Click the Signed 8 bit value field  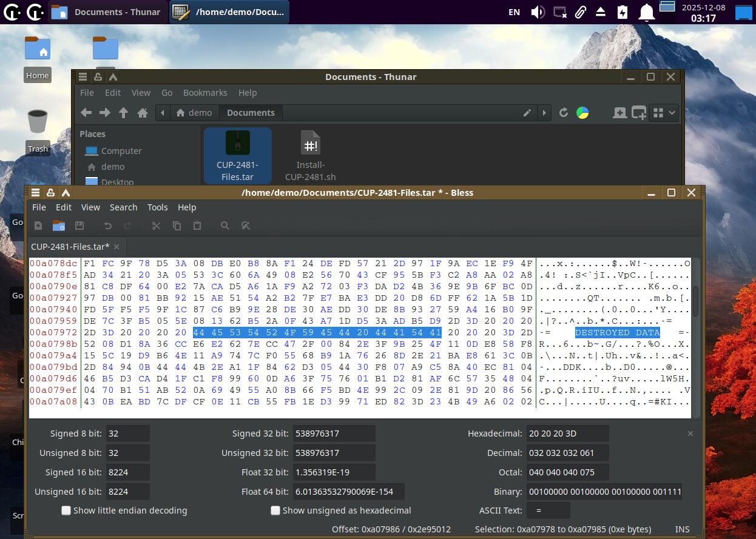pyautogui.click(x=127, y=434)
